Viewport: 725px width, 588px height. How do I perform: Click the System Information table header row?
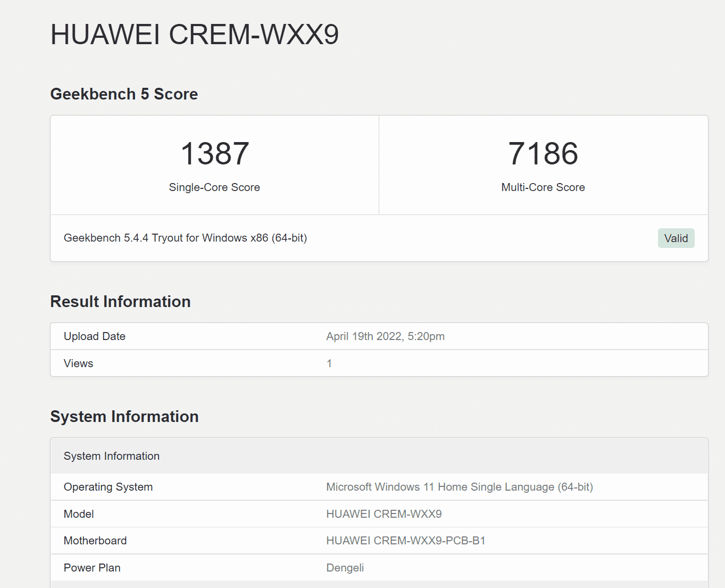[x=112, y=456]
